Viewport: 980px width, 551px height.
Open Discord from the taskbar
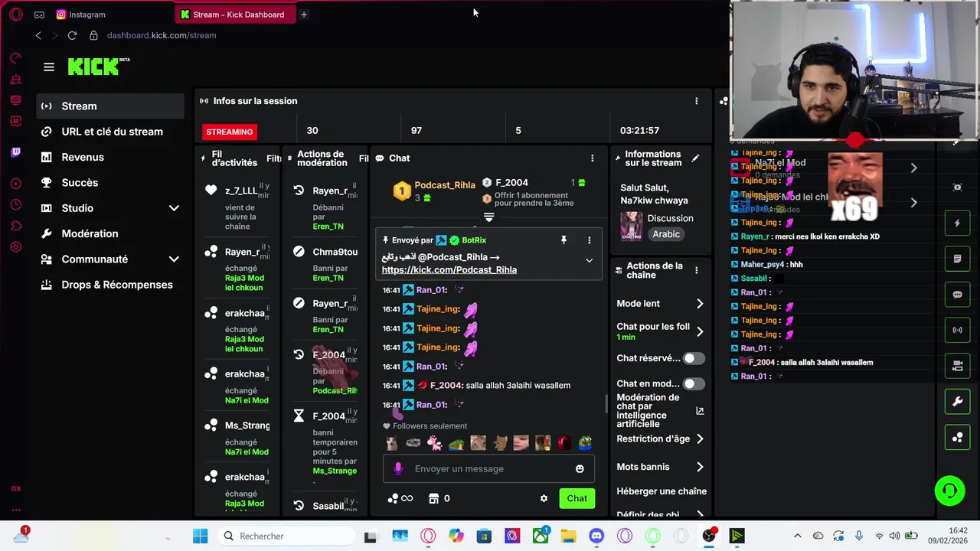[x=596, y=536]
